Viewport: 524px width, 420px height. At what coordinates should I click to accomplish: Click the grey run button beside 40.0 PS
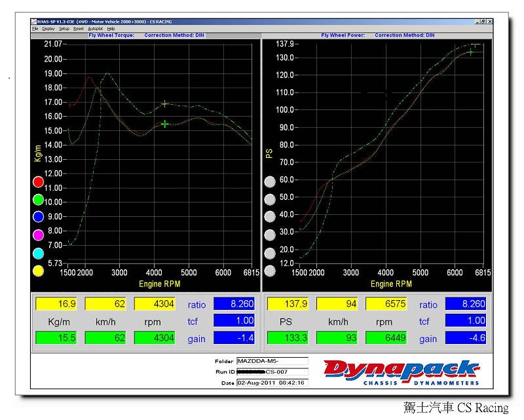(x=270, y=217)
